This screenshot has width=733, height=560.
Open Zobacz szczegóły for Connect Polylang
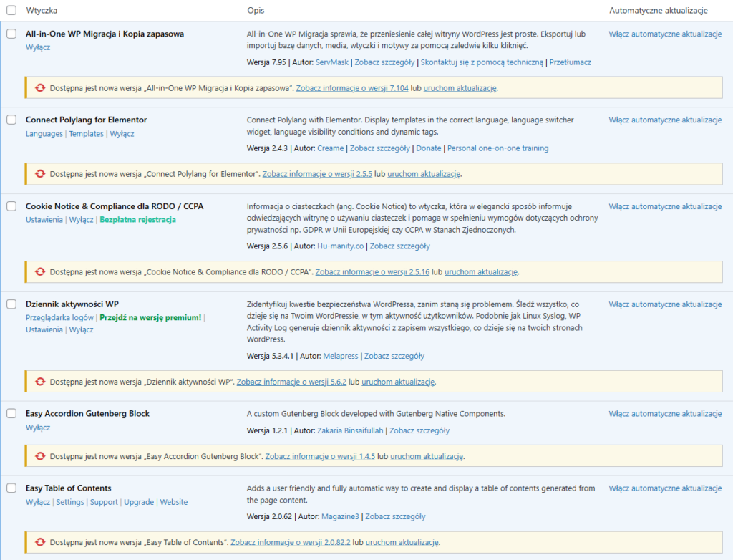379,148
